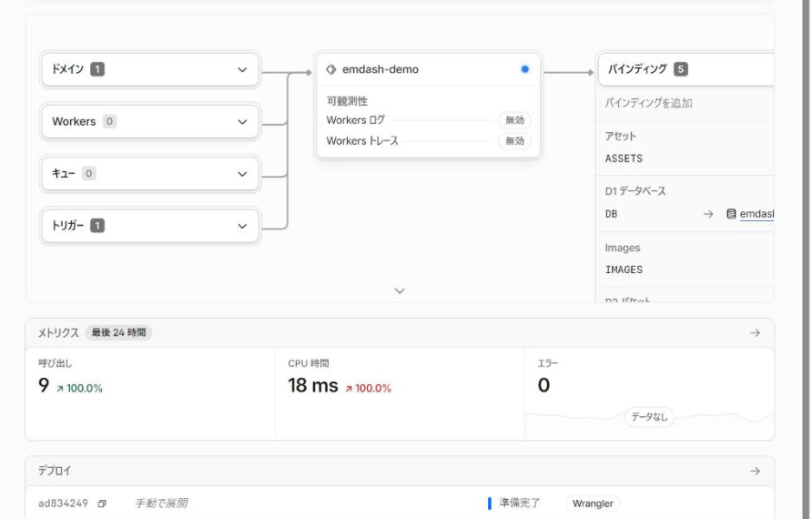
Task: Expand the Workers dropdown card
Action: point(150,122)
